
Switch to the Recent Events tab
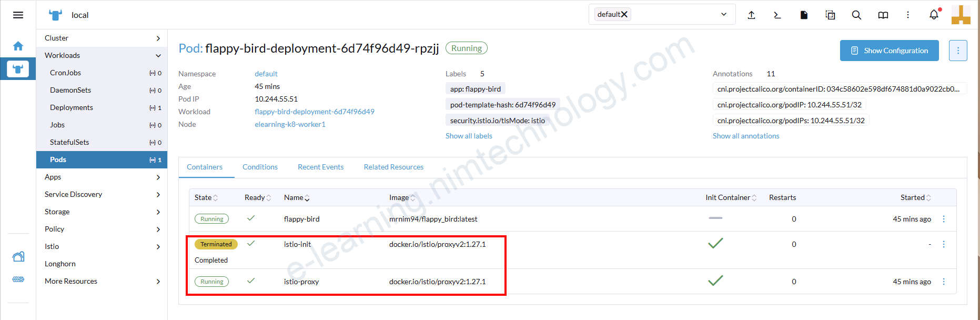click(320, 167)
